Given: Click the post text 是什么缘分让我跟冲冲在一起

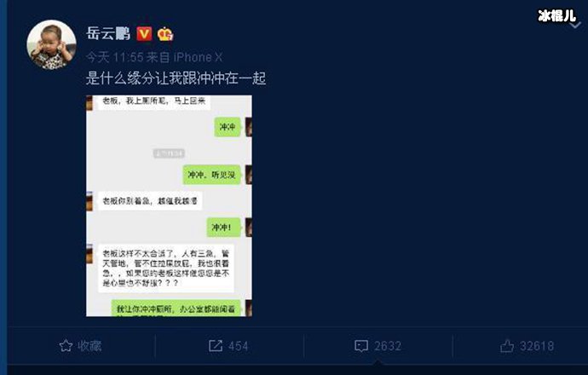Looking at the screenshot, I should point(176,78).
